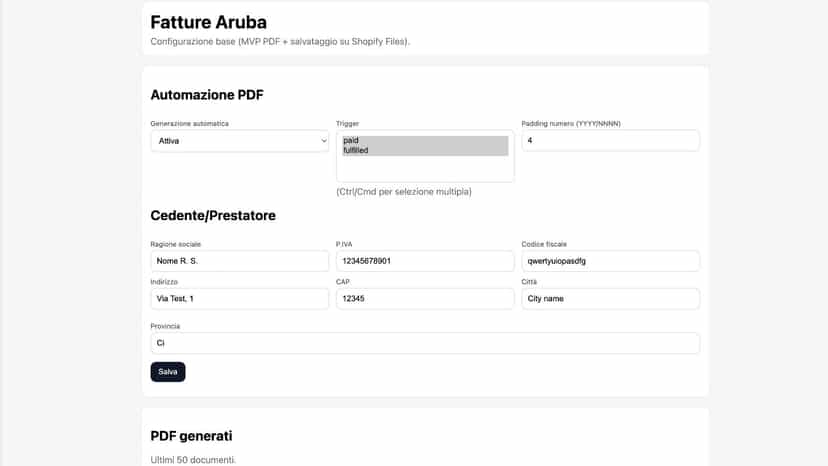Click the 'PDF generati' heading
Viewport: 828px width, 466px height.
(x=191, y=436)
